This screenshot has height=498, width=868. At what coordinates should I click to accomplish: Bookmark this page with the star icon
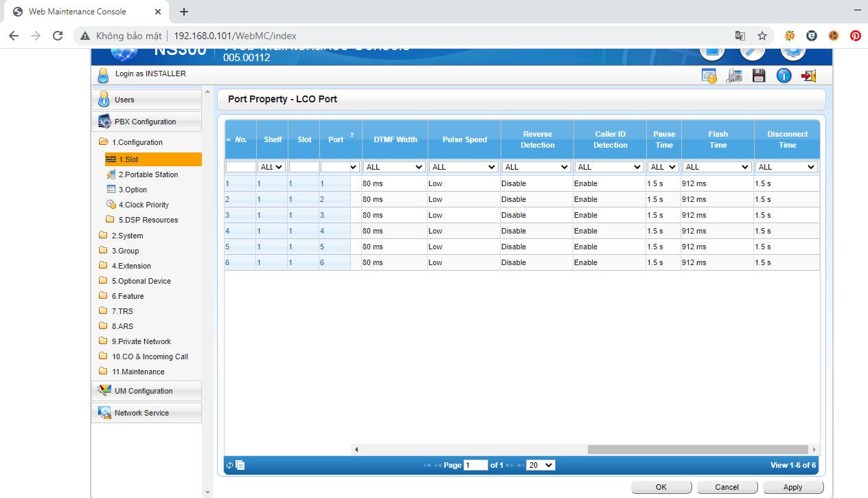[x=762, y=36]
